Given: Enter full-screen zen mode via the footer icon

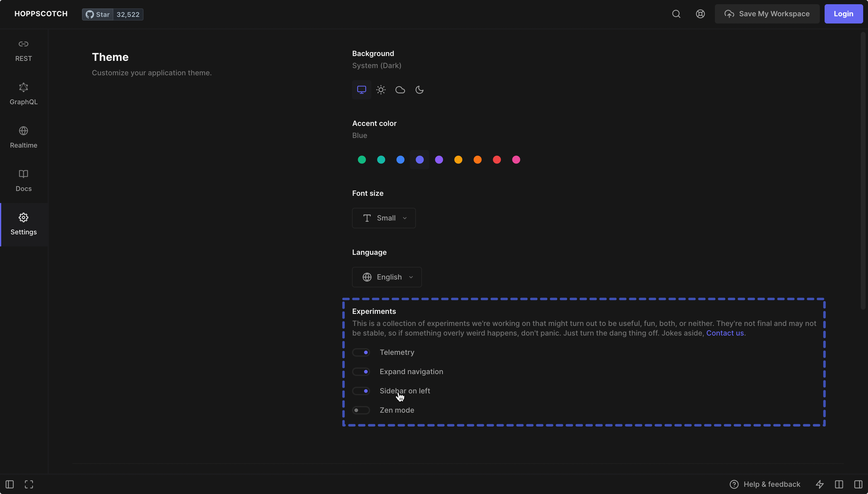Looking at the screenshot, I should 29,484.
